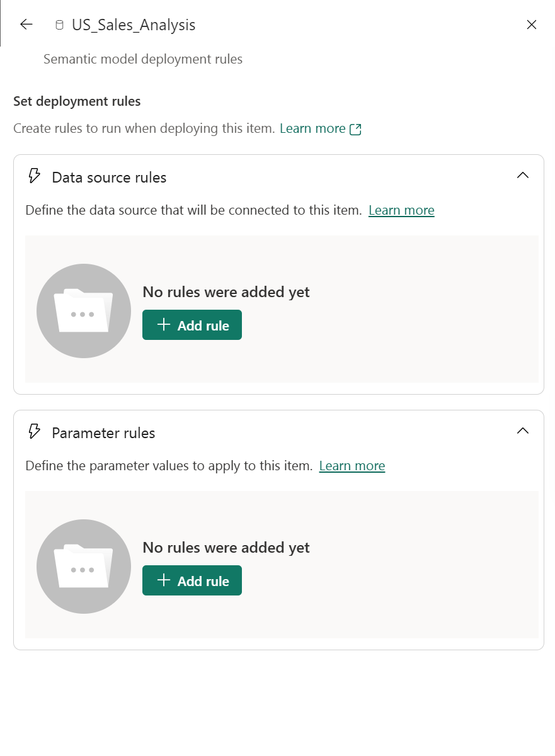
Task: Select the US_Sales_Analysis title text
Action: [x=134, y=25]
